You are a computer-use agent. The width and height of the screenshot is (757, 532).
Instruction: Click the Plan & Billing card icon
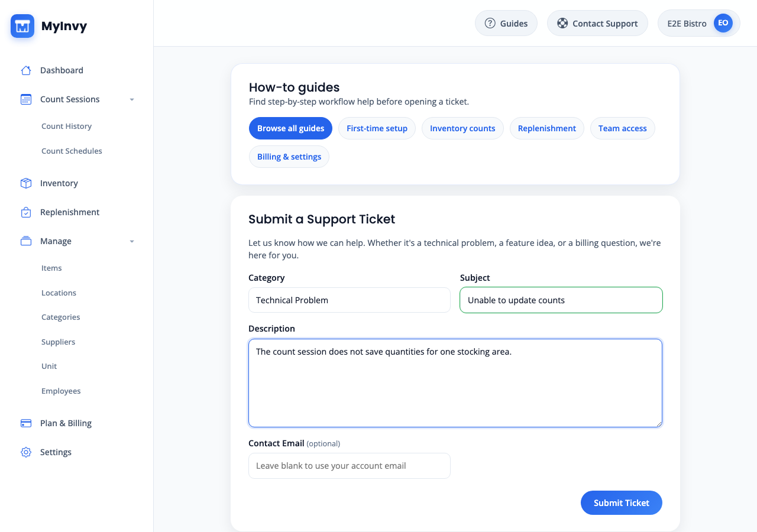[x=26, y=423]
